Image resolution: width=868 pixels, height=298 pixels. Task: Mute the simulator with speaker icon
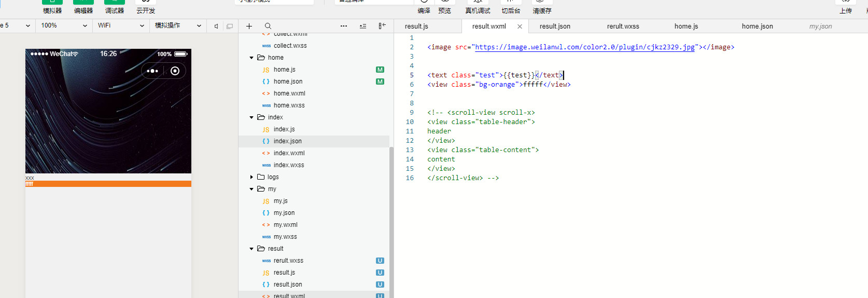tap(216, 26)
